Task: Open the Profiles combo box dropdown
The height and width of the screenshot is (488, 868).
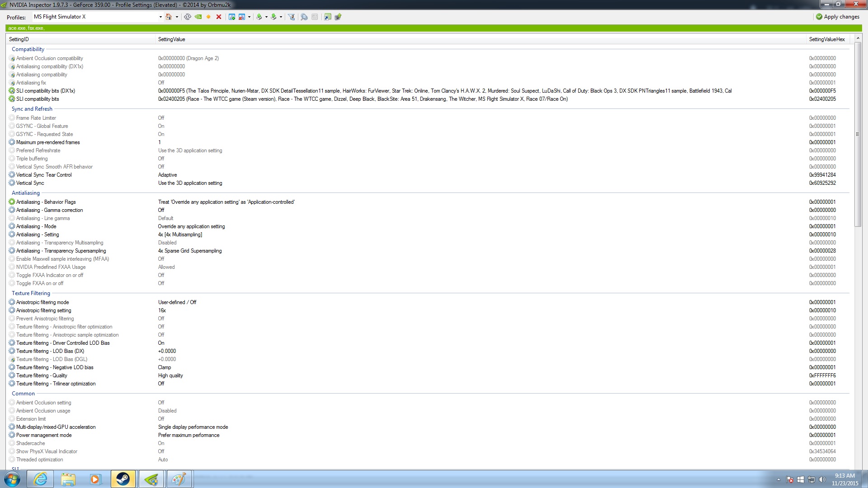Action: click(160, 17)
